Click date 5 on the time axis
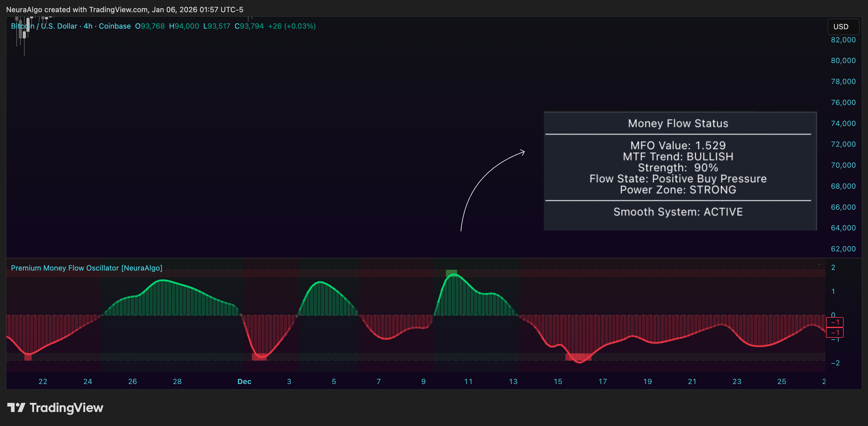 (x=334, y=382)
